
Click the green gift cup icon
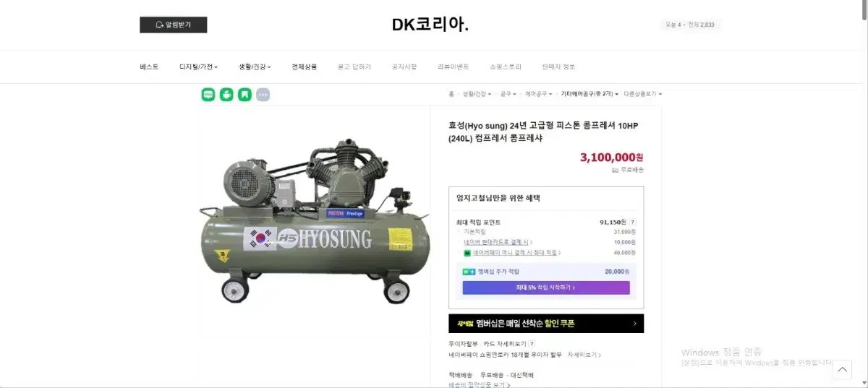click(x=226, y=94)
